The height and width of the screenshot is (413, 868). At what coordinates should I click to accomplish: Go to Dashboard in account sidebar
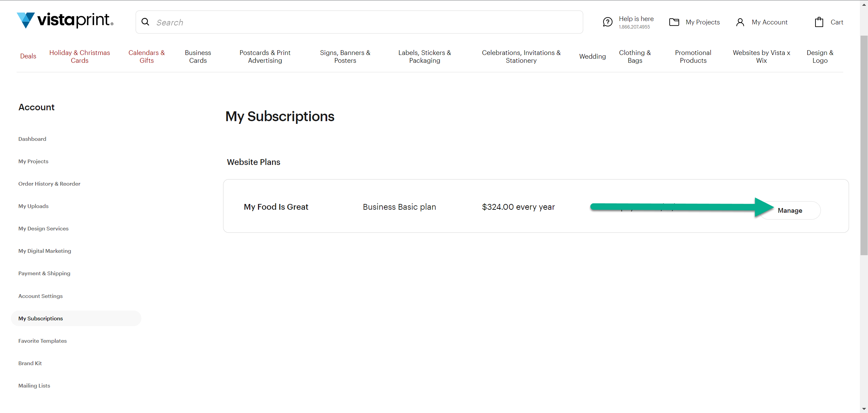point(32,139)
